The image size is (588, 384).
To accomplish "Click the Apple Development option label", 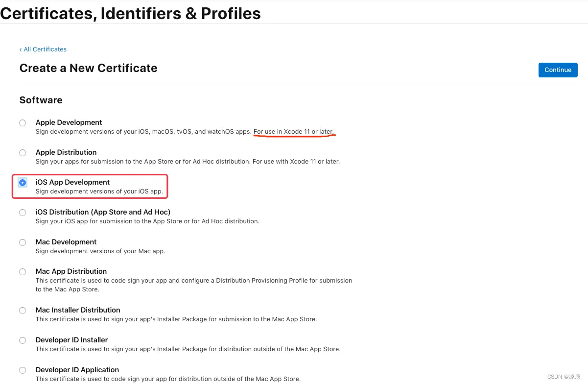I will 69,122.
